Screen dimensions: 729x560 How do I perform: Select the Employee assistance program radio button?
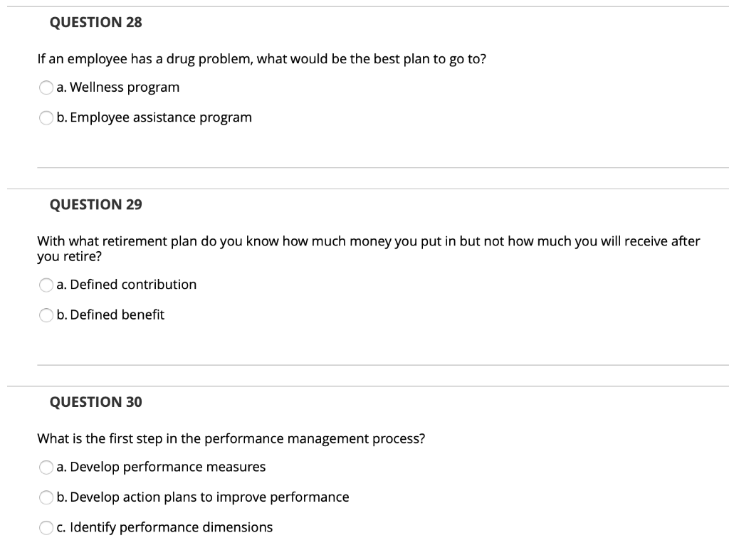tap(46, 118)
